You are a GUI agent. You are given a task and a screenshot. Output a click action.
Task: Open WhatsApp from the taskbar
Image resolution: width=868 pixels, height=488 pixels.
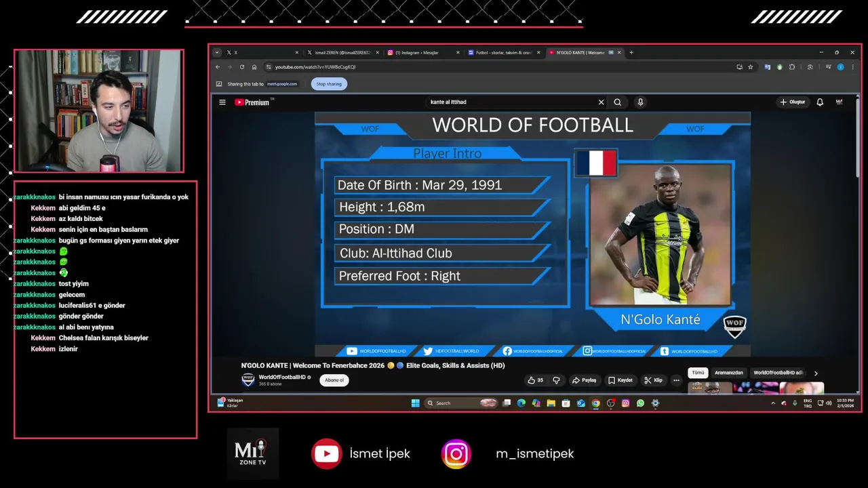pos(640,403)
